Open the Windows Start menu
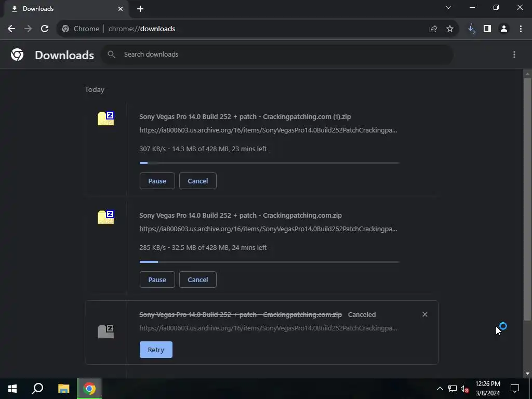The height and width of the screenshot is (399, 532). click(x=12, y=389)
